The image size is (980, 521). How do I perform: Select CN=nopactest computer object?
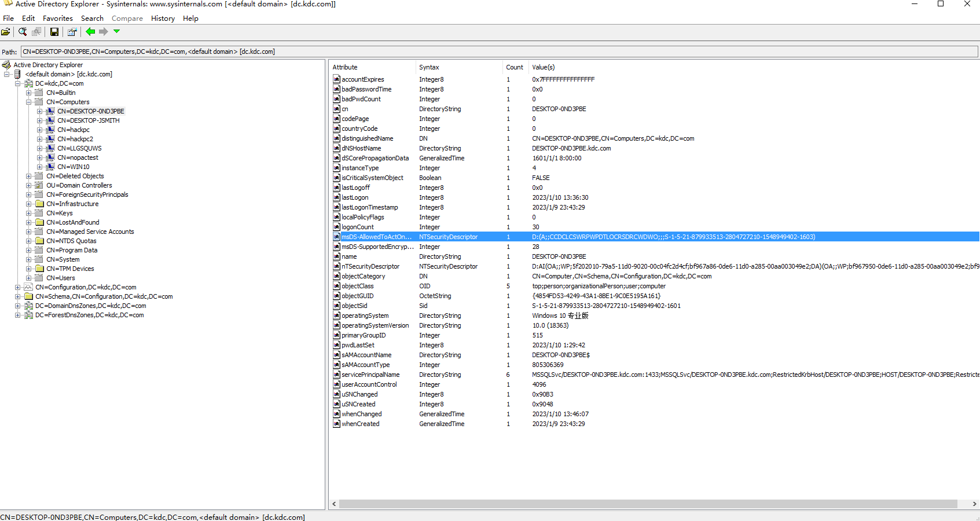(78, 157)
